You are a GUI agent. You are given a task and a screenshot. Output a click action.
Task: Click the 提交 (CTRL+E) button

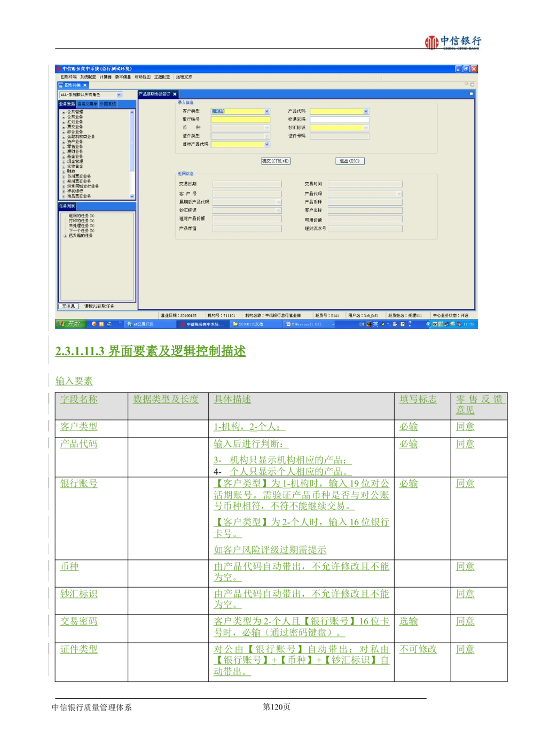tap(276, 161)
